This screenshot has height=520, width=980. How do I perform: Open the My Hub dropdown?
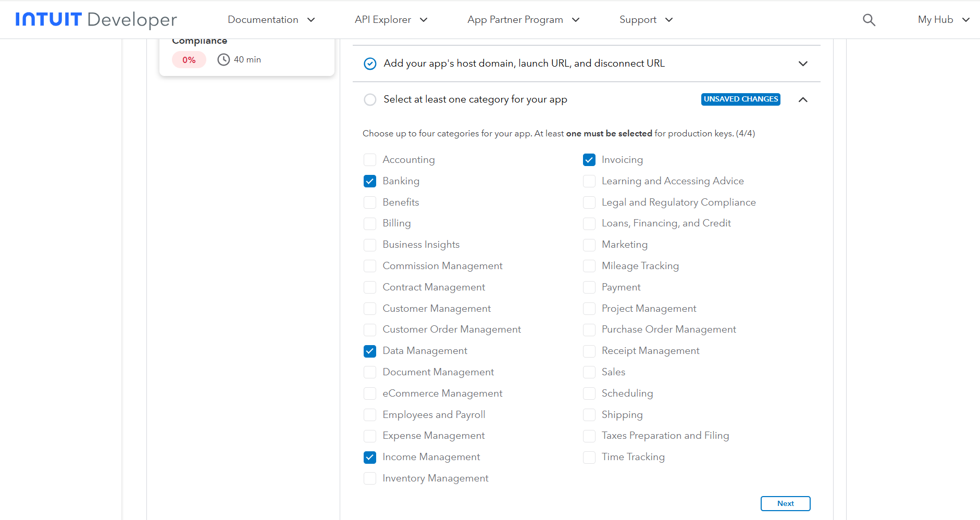point(944,20)
